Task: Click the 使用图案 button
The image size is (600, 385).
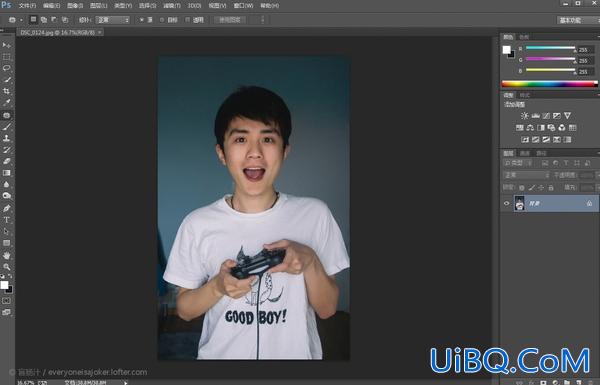Action: point(230,20)
